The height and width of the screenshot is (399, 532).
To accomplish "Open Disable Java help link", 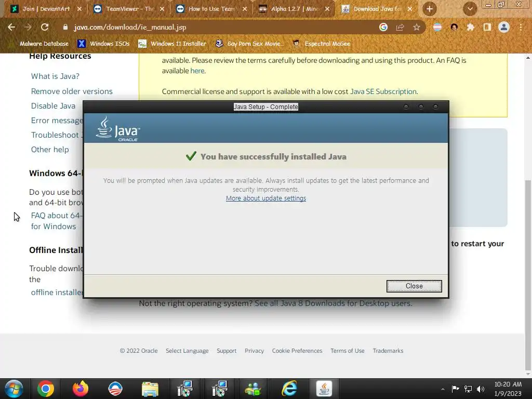I will click(54, 106).
